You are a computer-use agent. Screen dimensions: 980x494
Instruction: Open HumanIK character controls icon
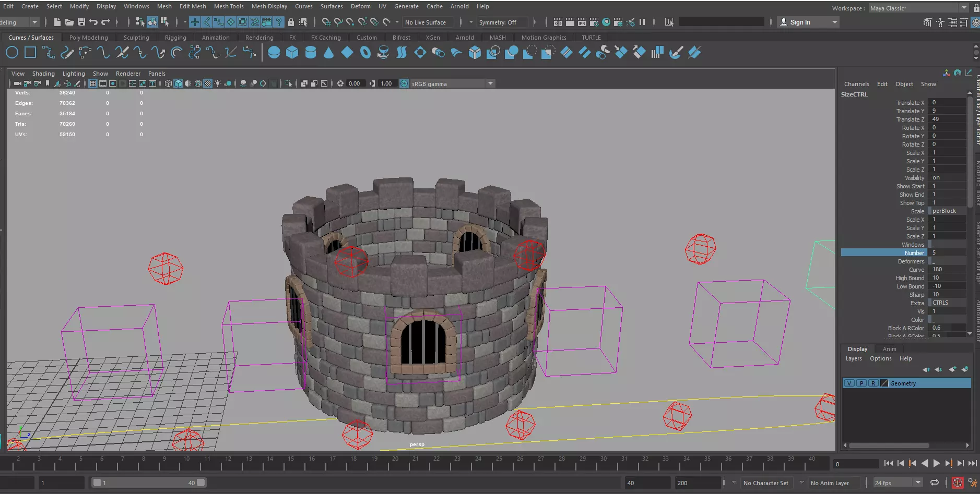coord(940,22)
